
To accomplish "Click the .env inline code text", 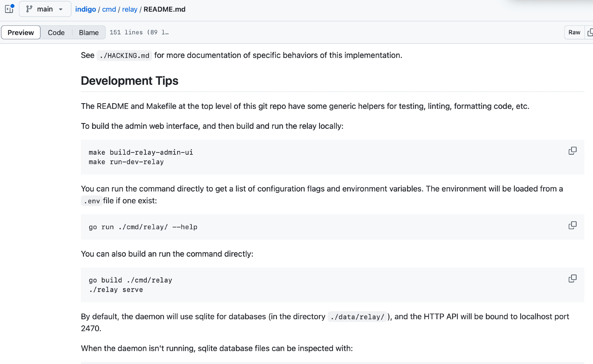I will click(x=92, y=201).
